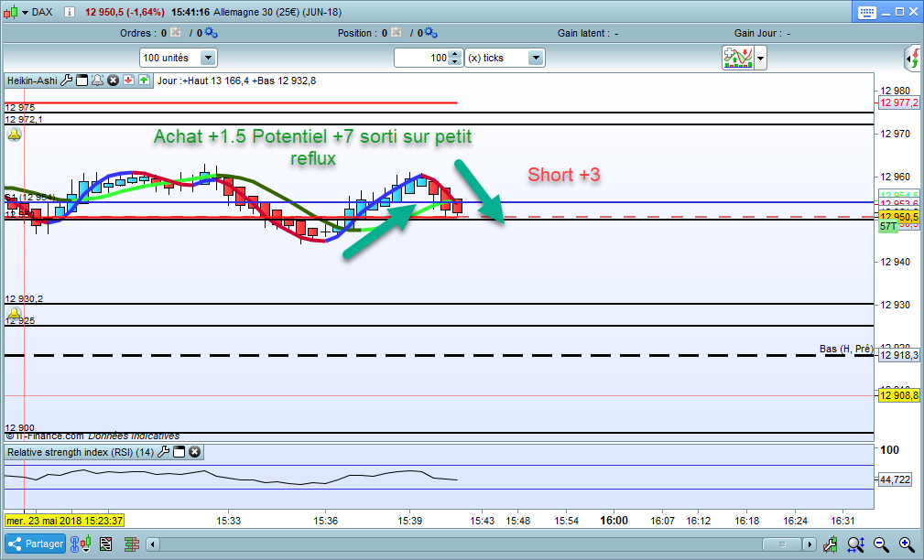This screenshot has width=924, height=560.
Task: Expand the arrow next to indicators icon
Action: tap(760, 59)
